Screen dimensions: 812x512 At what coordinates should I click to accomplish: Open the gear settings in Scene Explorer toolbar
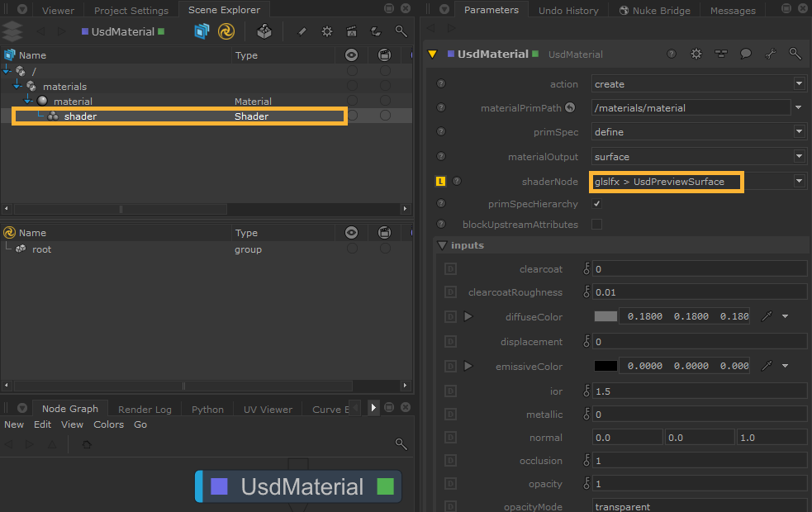click(x=327, y=31)
